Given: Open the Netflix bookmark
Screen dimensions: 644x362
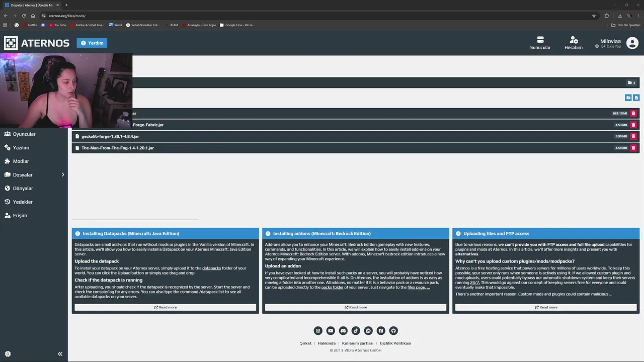Looking at the screenshot, I should click(30, 25).
